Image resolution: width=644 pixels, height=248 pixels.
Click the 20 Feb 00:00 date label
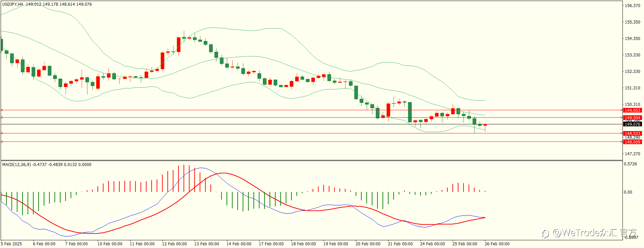(368, 244)
